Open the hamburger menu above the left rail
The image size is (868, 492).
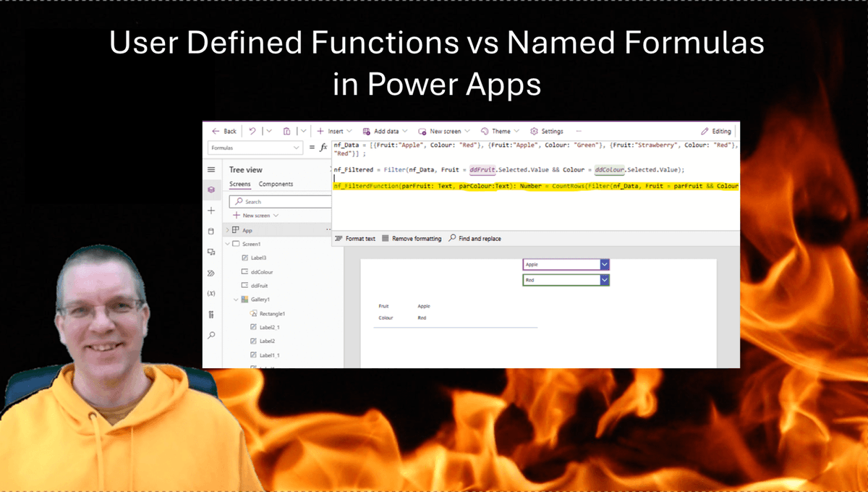coord(211,169)
